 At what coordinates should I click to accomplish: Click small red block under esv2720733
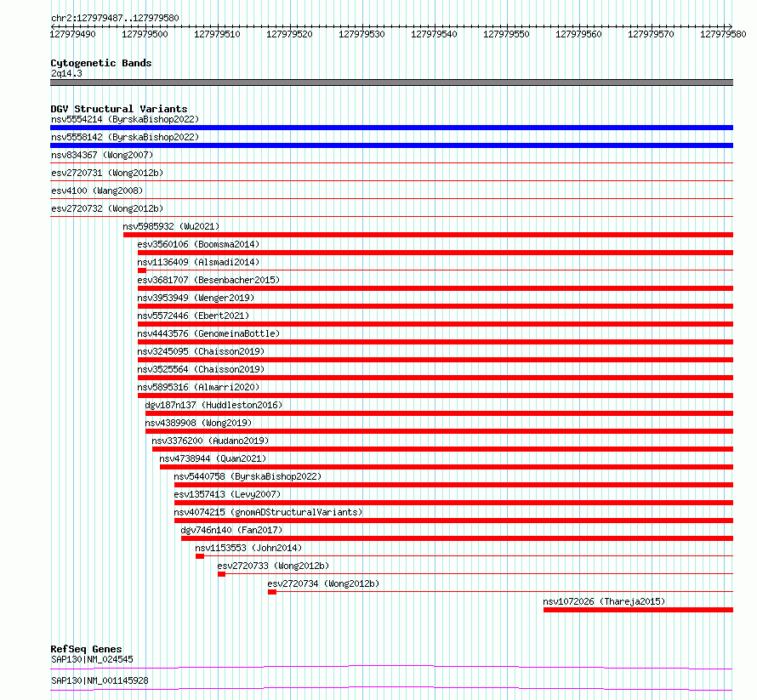(222, 574)
